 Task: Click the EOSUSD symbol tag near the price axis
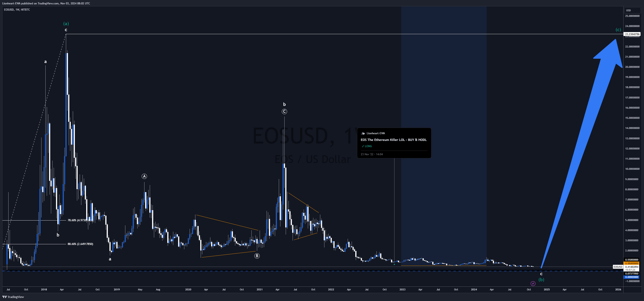tap(618, 267)
